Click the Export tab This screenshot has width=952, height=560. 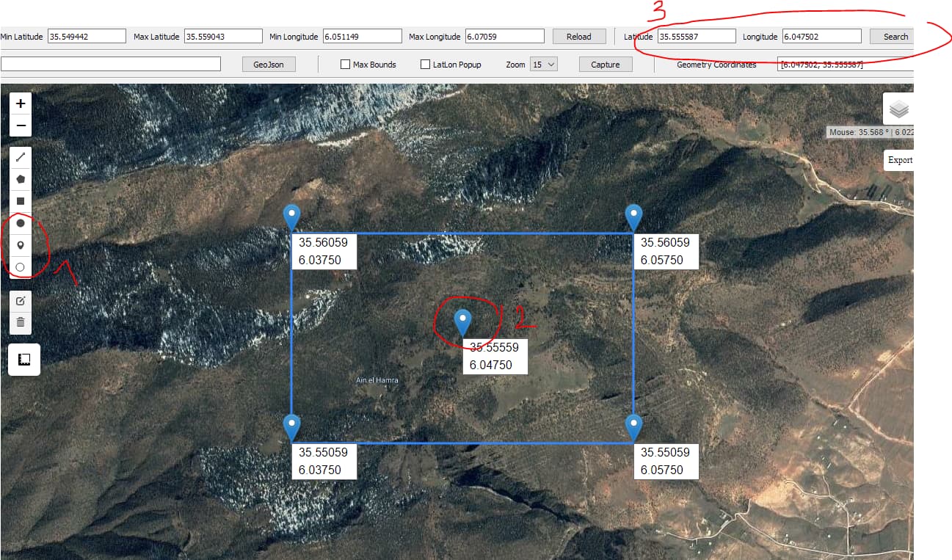tap(899, 160)
